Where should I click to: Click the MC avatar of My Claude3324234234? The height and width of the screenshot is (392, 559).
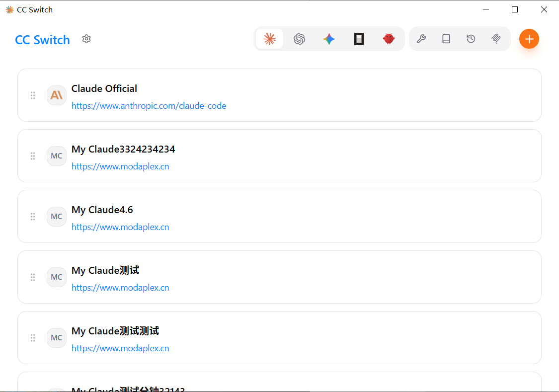point(56,156)
